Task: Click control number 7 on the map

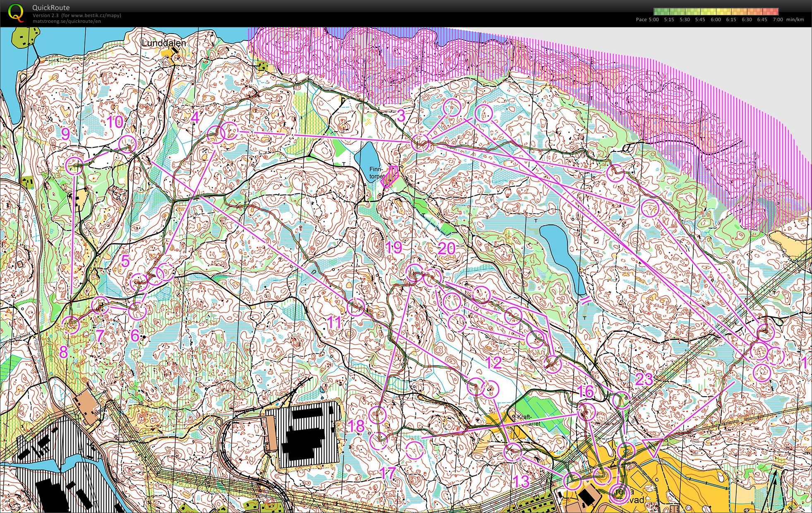Action: [x=100, y=335]
